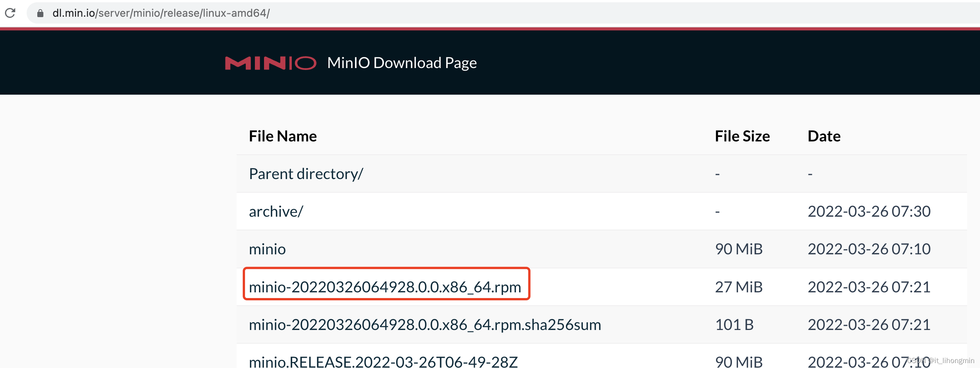Click the 101 B file size cell
Image resolution: width=980 pixels, height=368 pixels.
pos(734,325)
